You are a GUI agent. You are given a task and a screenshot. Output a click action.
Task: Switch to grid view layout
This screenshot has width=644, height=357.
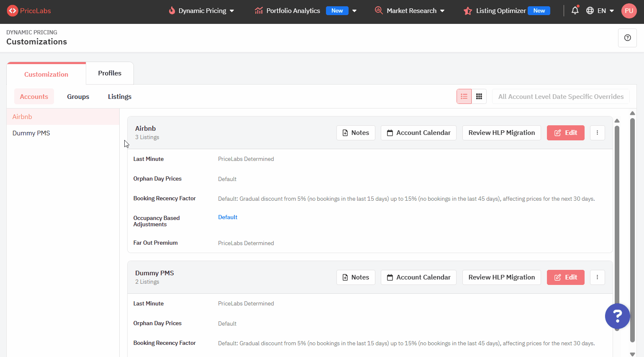click(x=479, y=96)
